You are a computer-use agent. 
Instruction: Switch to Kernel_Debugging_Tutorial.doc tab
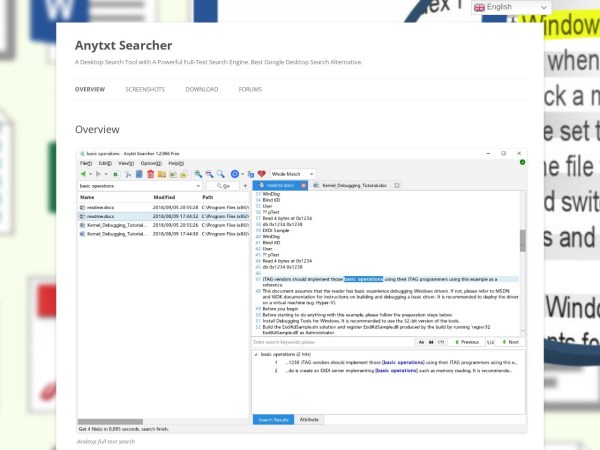point(360,186)
